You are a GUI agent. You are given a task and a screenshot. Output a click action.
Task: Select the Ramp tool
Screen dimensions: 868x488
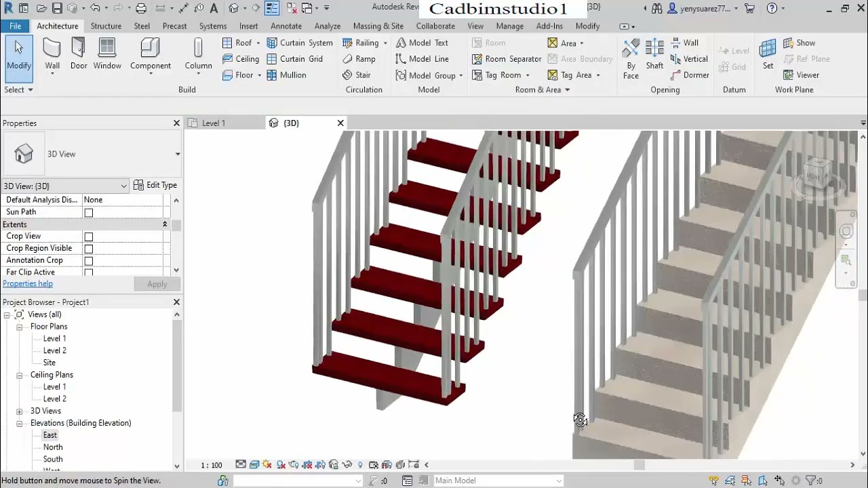(x=359, y=59)
